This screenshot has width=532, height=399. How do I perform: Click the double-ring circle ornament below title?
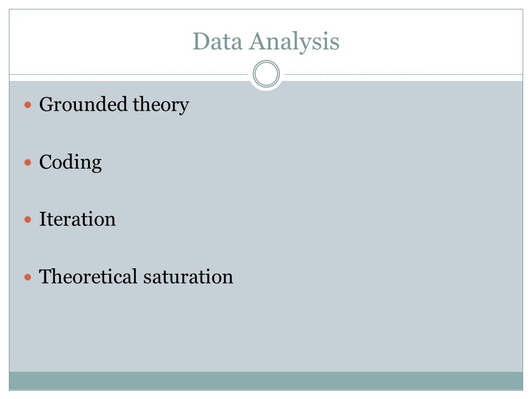tap(267, 74)
